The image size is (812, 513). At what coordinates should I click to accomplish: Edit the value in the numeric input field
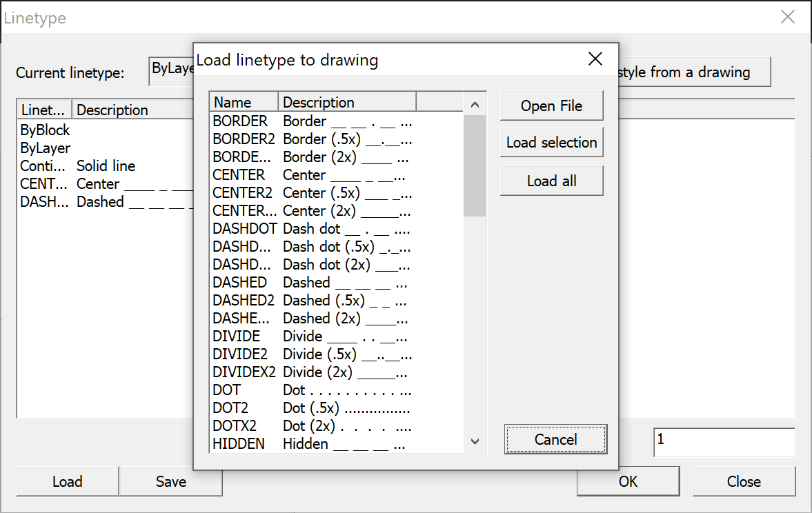(x=723, y=441)
